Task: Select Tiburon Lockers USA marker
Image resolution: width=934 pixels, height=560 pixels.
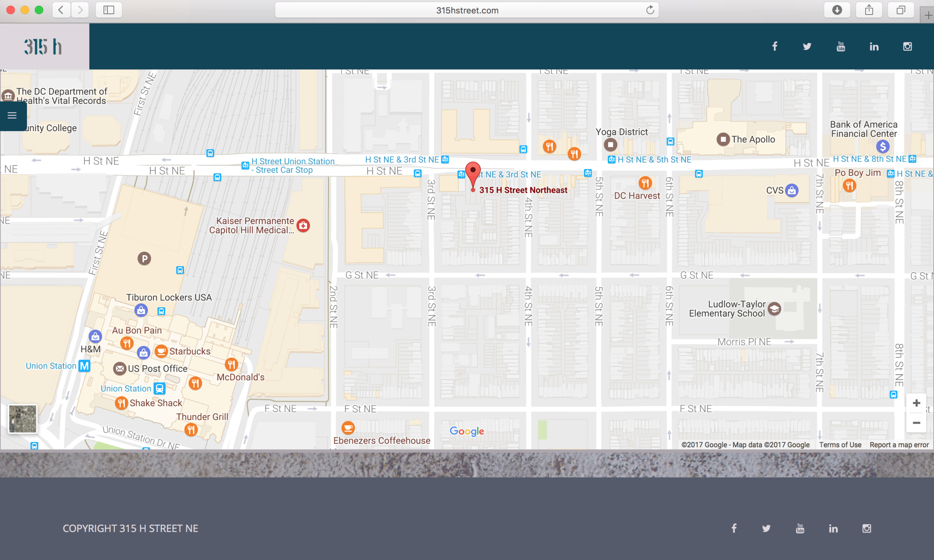Action: pyautogui.click(x=141, y=311)
